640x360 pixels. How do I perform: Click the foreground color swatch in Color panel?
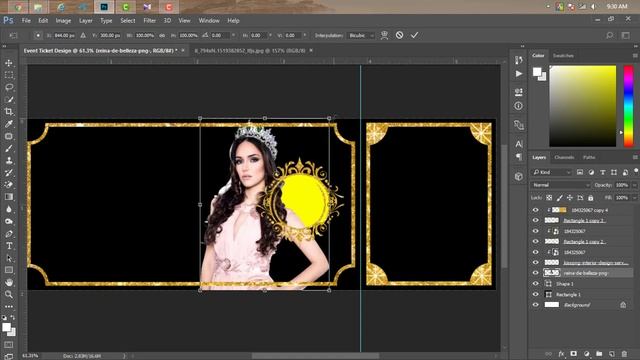point(537,72)
